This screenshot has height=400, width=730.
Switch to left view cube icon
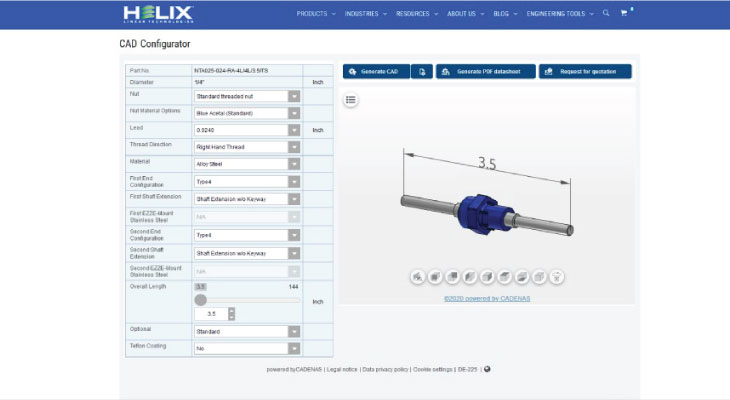tap(470, 277)
